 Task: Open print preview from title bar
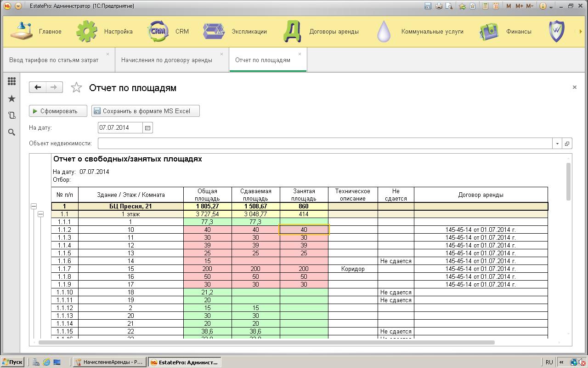click(x=449, y=6)
